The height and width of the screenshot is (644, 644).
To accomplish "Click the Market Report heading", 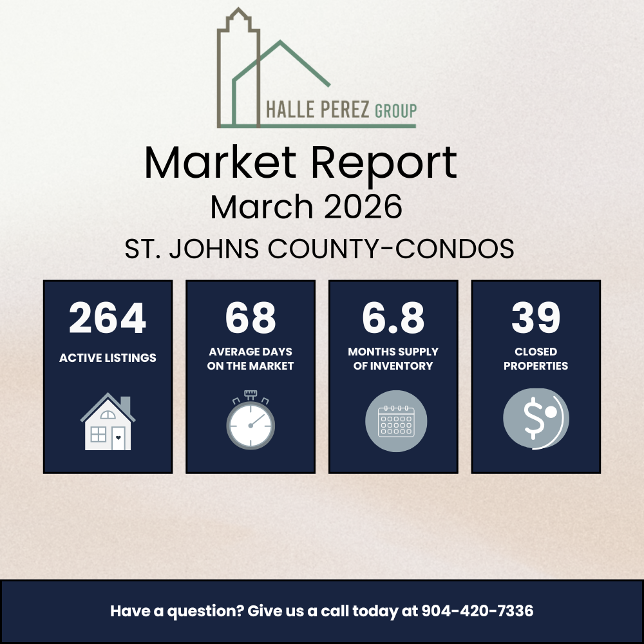I will (300, 163).
